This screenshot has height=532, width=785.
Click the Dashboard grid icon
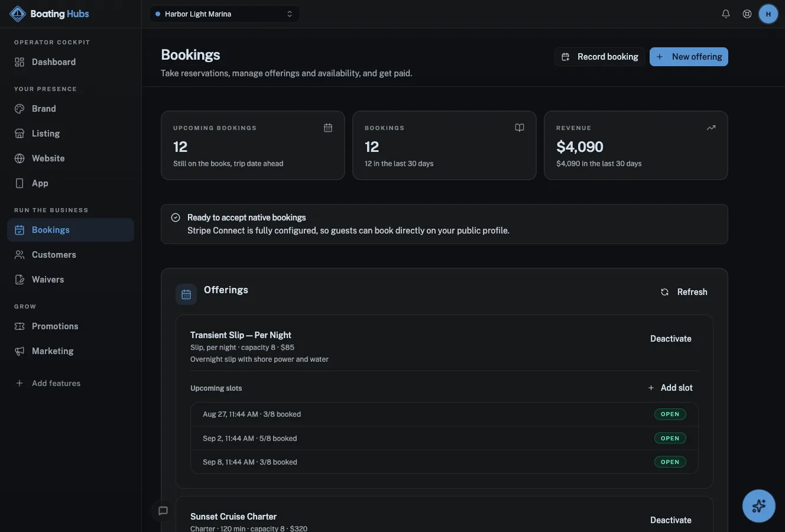point(20,62)
